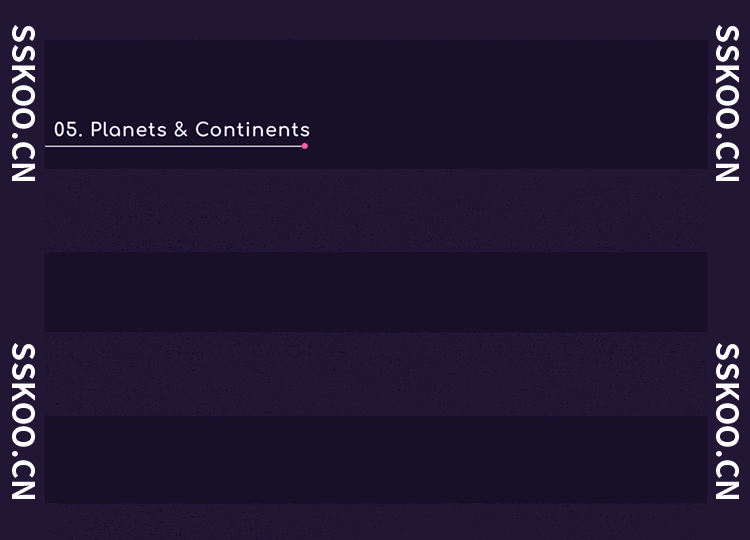Click the pink dot ending the underline
Viewport: 750px width, 540px height.
[305, 146]
